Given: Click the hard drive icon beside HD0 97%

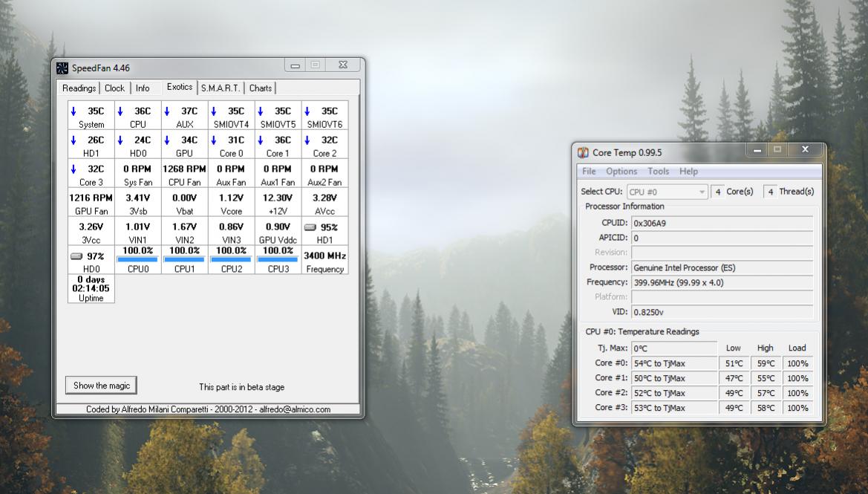Looking at the screenshot, I should click(x=76, y=256).
